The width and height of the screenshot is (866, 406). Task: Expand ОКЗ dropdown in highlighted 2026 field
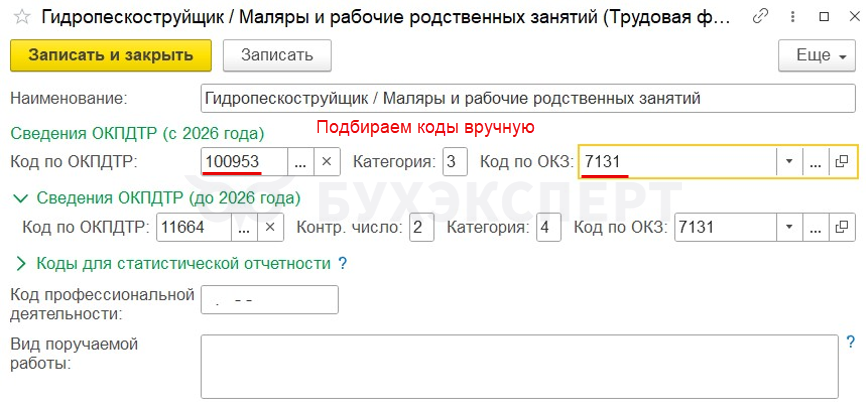790,161
